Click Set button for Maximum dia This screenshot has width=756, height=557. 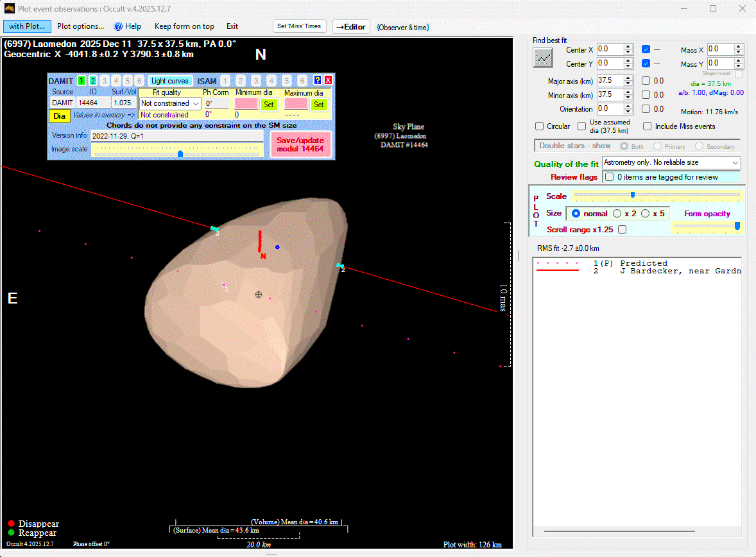(x=318, y=104)
